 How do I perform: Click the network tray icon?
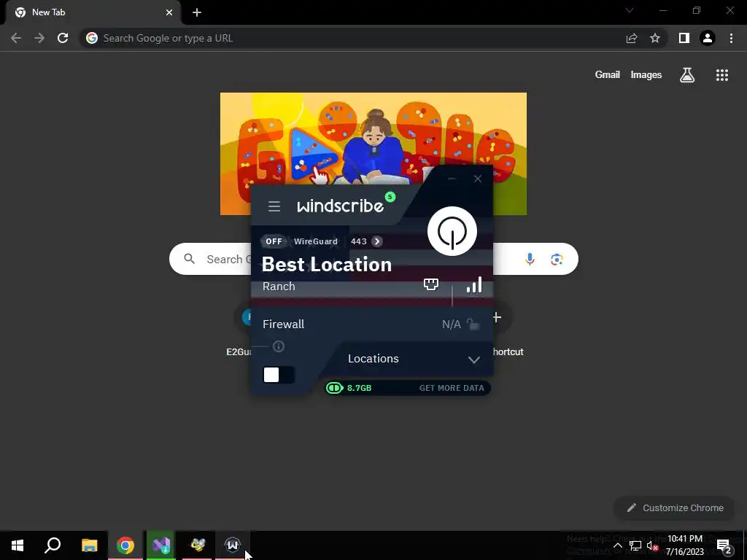(x=635, y=545)
